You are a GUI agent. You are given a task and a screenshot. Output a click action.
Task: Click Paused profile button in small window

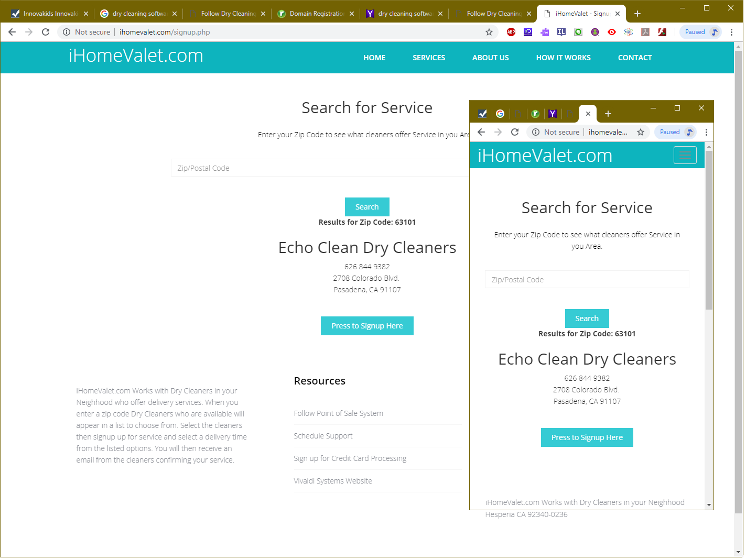[x=676, y=132]
